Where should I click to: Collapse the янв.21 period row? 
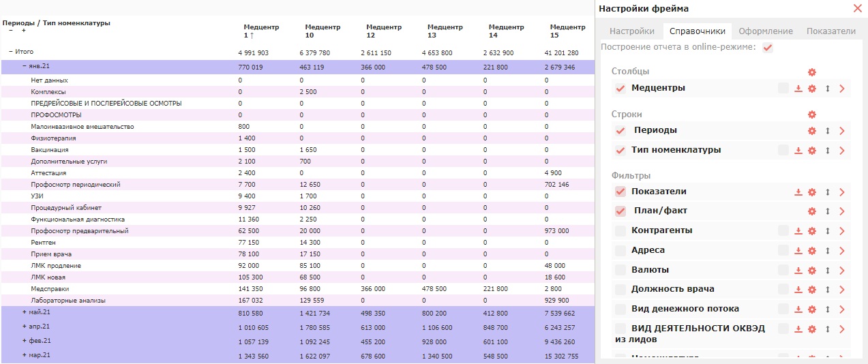[25, 66]
